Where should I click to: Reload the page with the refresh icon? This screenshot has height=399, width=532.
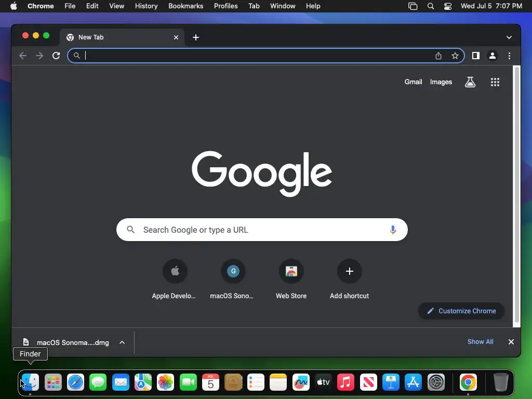point(56,56)
